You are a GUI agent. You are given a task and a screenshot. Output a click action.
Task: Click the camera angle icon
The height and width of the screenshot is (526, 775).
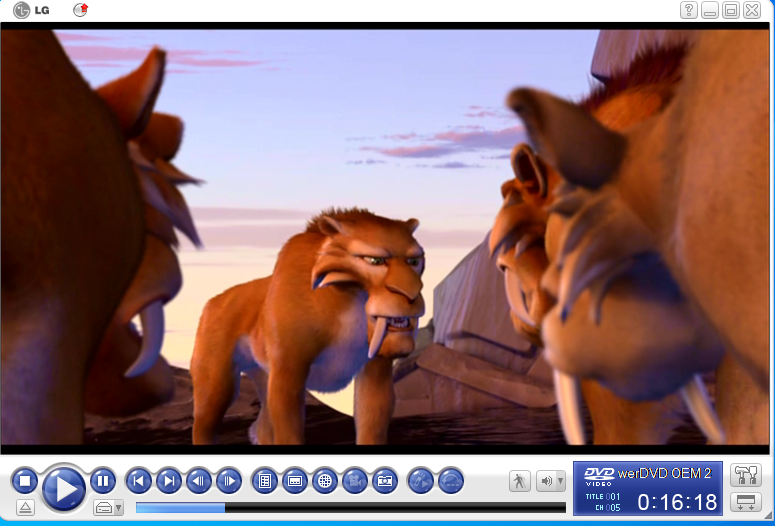355,481
